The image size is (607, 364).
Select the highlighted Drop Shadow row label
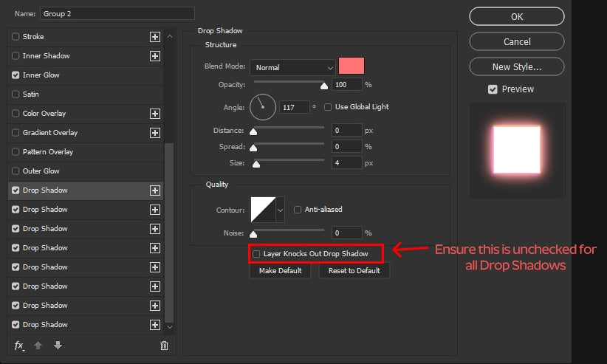pos(45,190)
